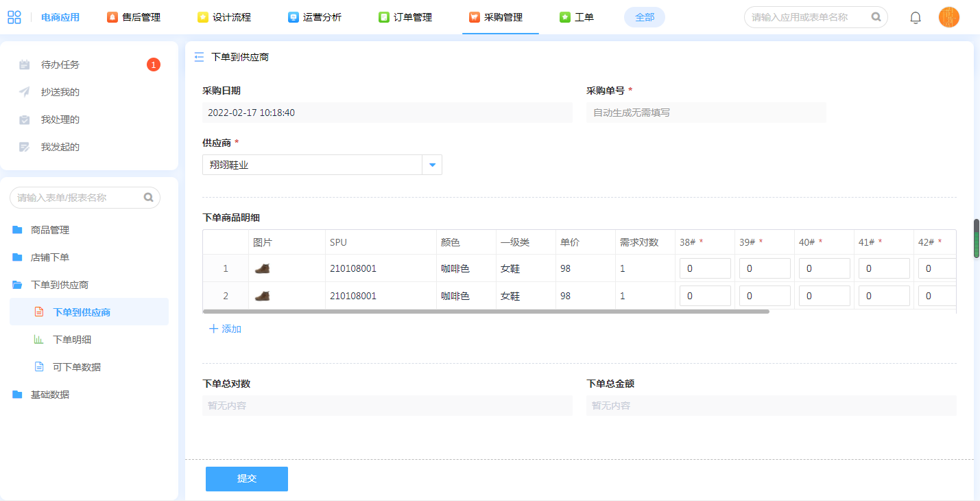Click the notification bell icon
Image resolution: width=980 pixels, height=501 pixels.
(x=915, y=18)
